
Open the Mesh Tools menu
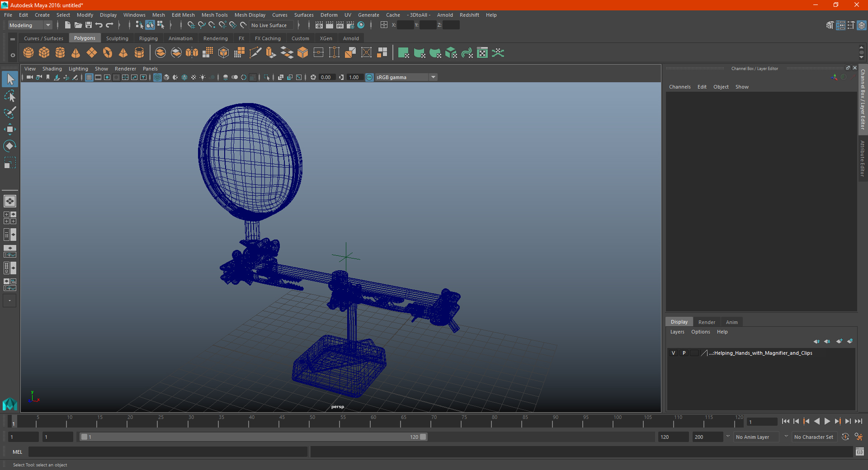tap(215, 15)
